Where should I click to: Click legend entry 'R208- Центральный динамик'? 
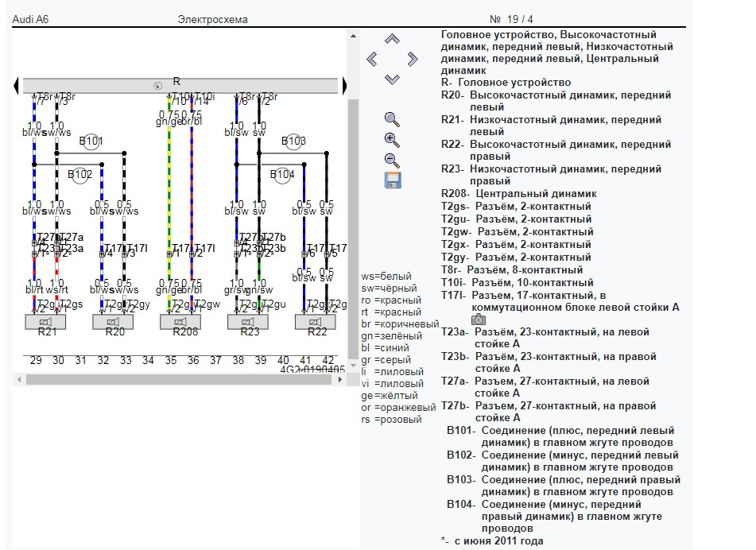click(519, 194)
